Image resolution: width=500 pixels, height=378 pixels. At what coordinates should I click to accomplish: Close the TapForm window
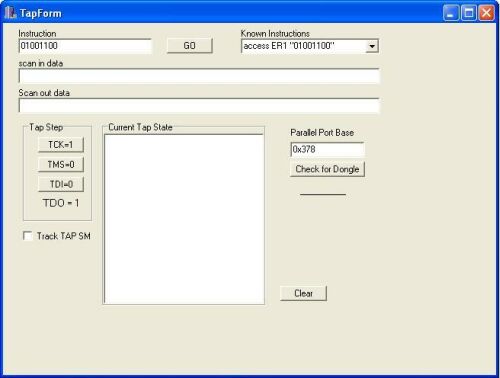[x=487, y=13]
